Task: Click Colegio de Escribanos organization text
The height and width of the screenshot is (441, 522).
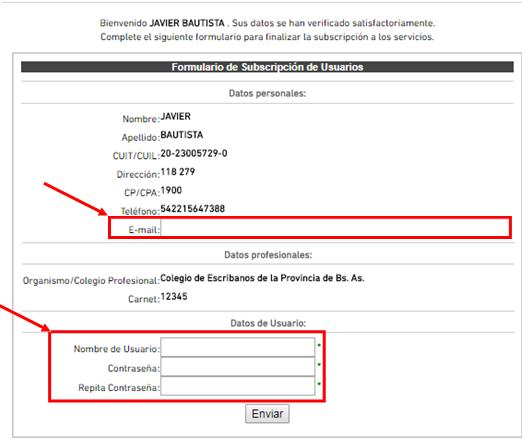Action: pos(262,278)
